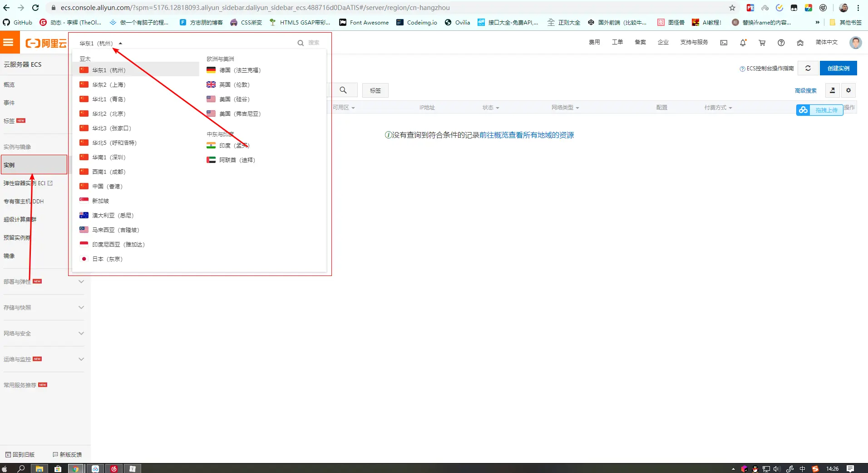This screenshot has height=473, width=868.
Task: Click the region search input field
Action: (313, 43)
